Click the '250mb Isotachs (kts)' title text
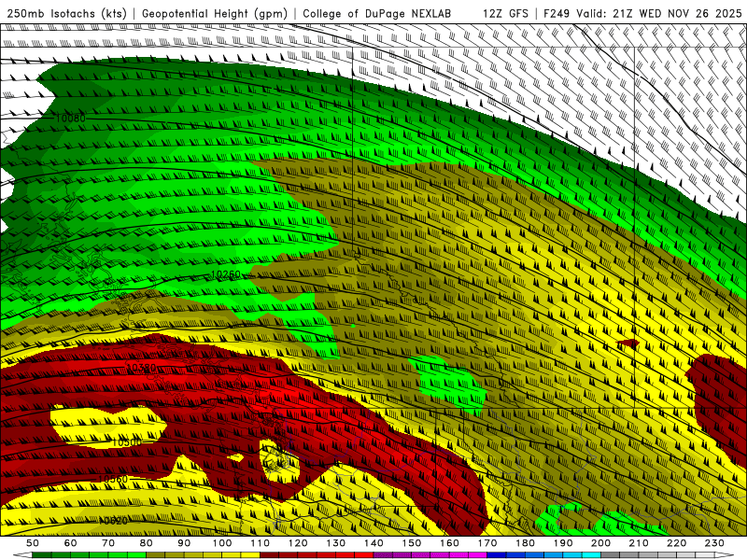 [66, 13]
